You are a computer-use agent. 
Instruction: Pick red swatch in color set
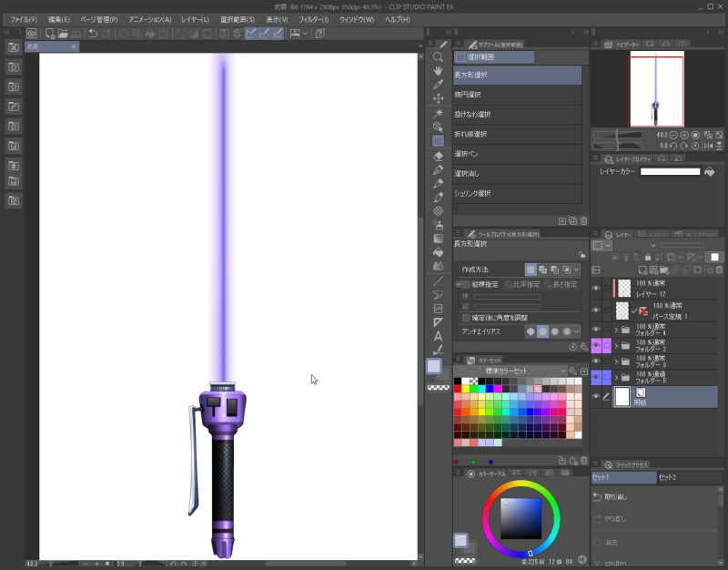coord(458,389)
